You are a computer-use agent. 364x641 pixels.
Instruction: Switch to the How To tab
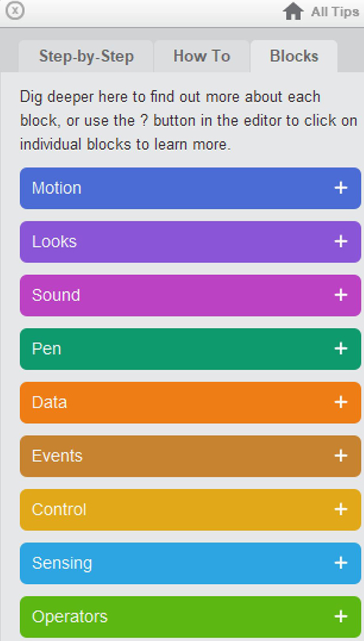pyautogui.click(x=202, y=56)
